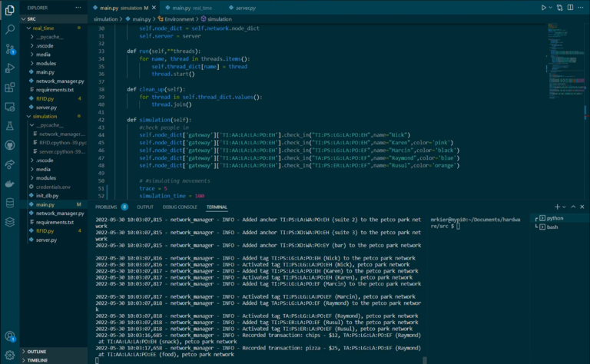Viewport: 590px width, 364px height.
Task: Open the Search view in activity bar
Action: (x=10, y=29)
